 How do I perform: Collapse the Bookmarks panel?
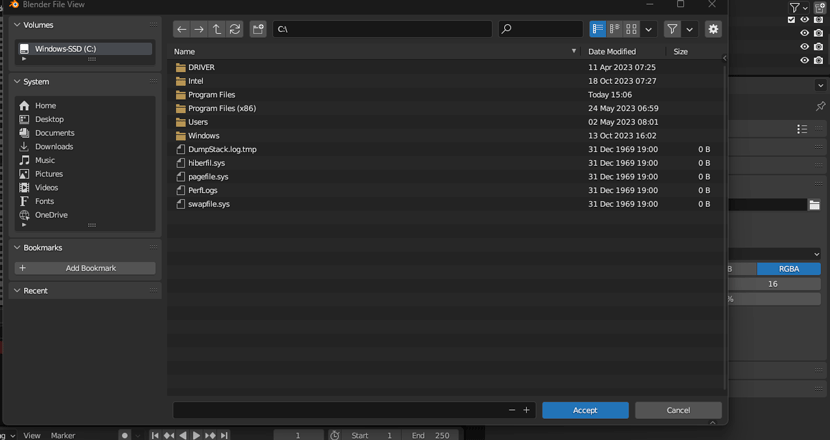coord(17,248)
